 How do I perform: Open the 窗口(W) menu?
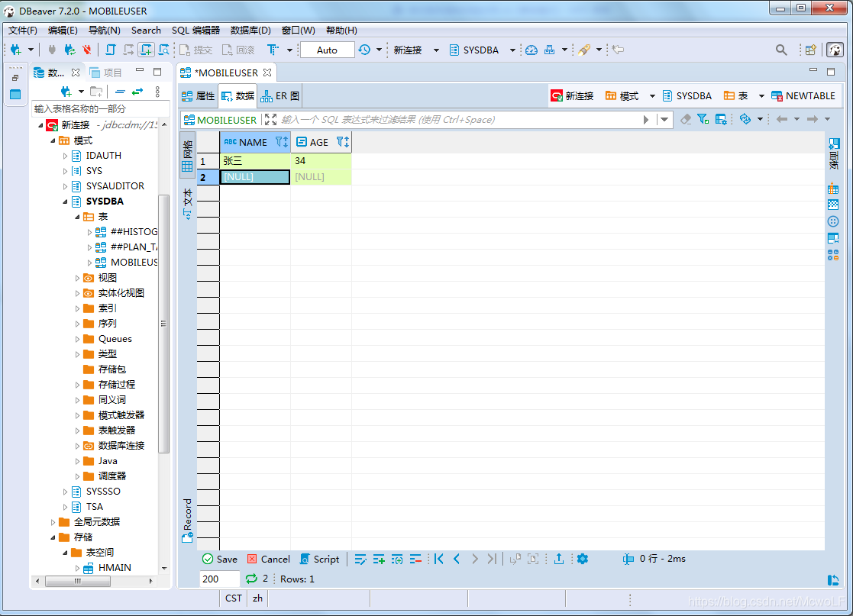[x=298, y=31]
